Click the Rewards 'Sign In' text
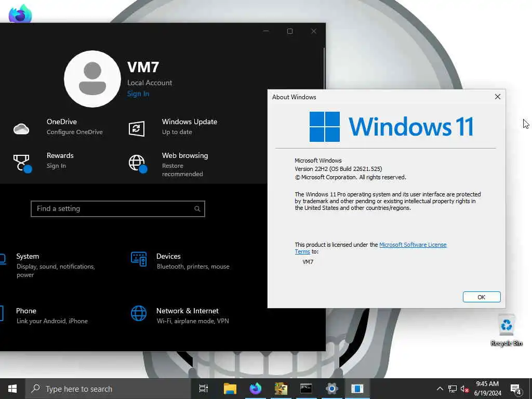 click(x=56, y=166)
